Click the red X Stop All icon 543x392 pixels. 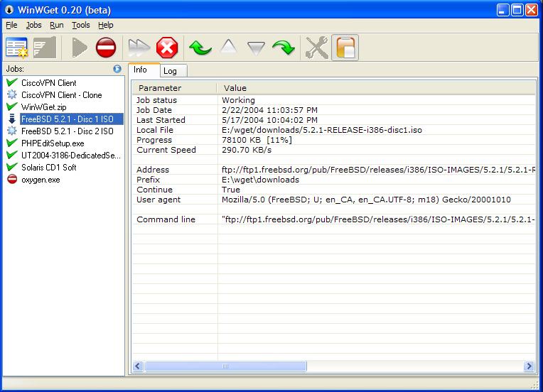coord(167,48)
